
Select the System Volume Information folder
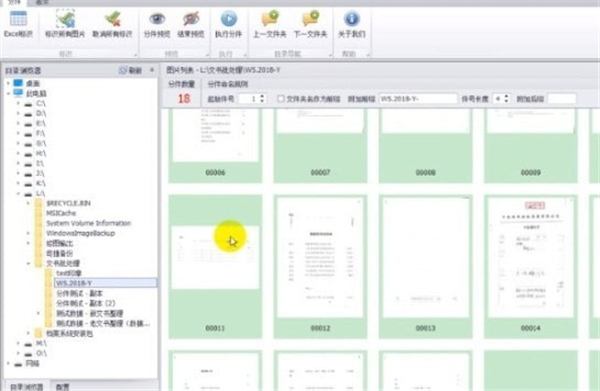tap(88, 223)
